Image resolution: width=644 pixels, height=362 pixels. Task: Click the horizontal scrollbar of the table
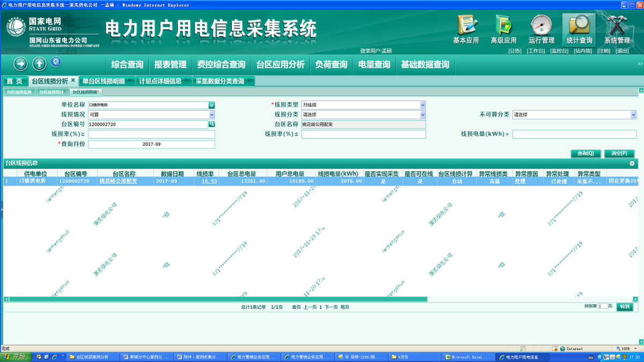[x=218, y=299]
